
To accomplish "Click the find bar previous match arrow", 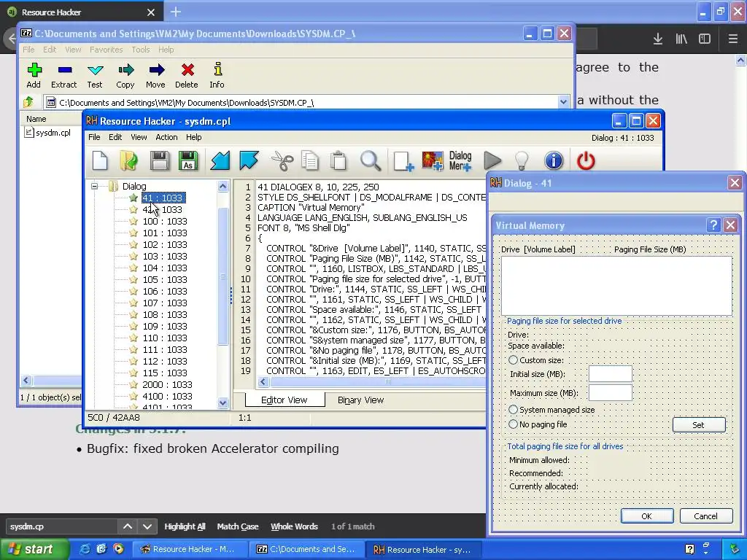I will pos(128,526).
